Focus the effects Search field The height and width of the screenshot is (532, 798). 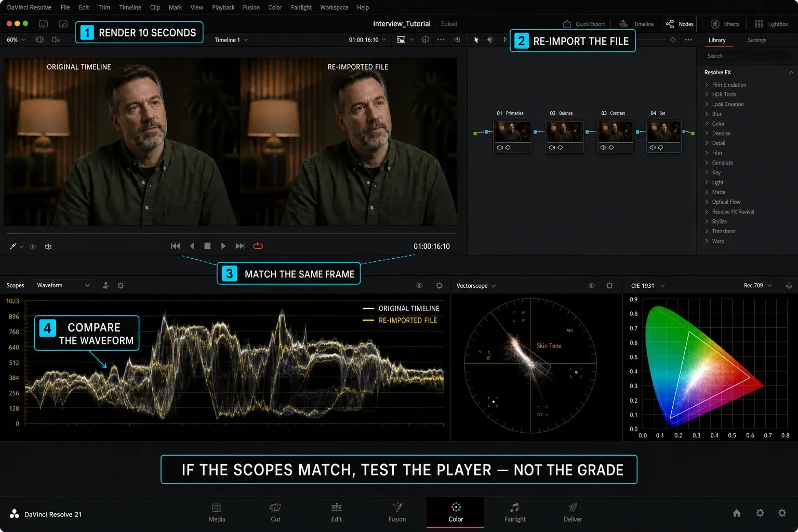click(747, 56)
